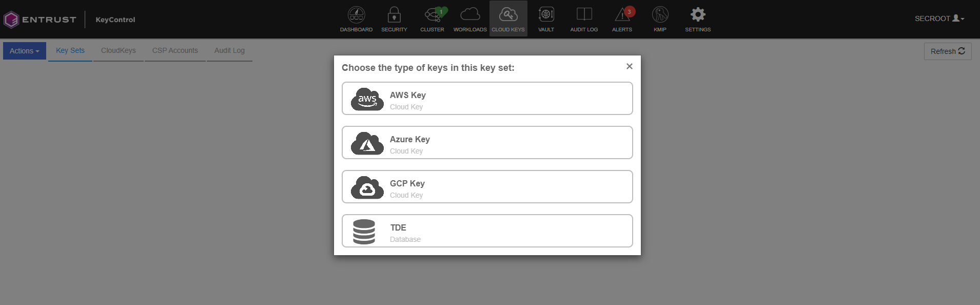Click the red alerts count badge

630,11
